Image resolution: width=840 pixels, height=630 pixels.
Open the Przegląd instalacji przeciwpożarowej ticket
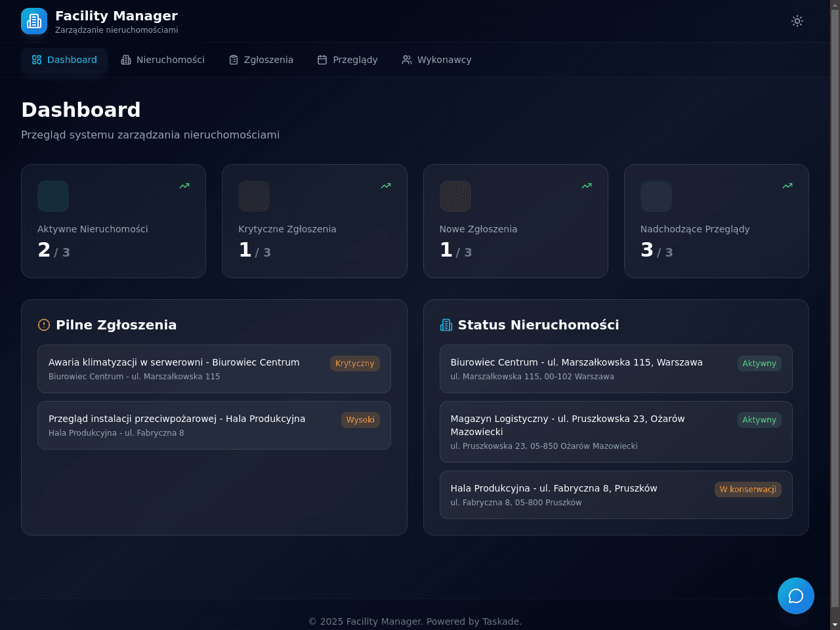[x=214, y=425]
